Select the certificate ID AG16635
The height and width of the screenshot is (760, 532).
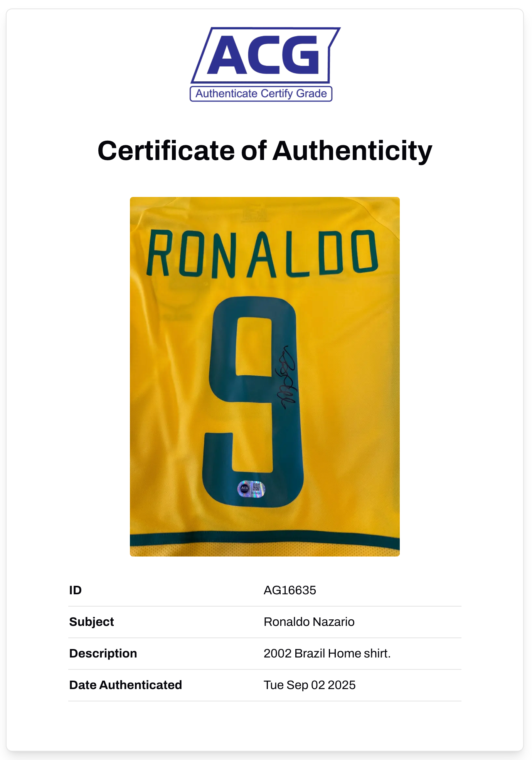click(x=290, y=590)
